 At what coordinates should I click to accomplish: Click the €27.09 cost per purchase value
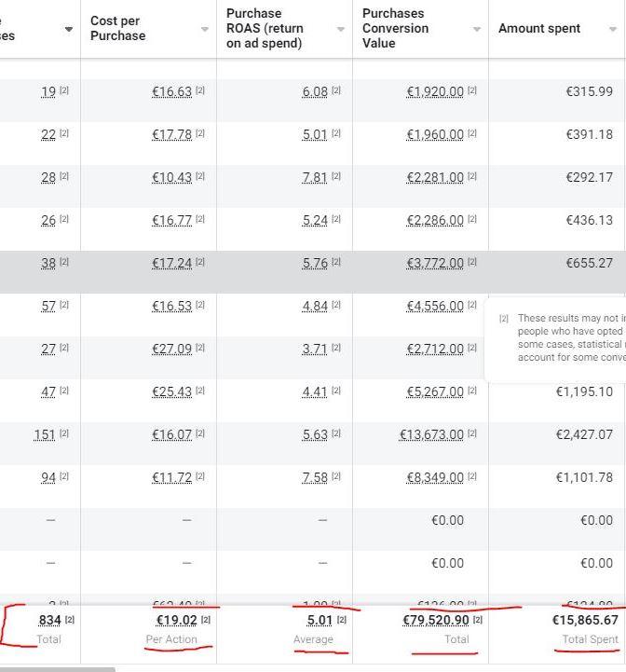click(x=171, y=349)
